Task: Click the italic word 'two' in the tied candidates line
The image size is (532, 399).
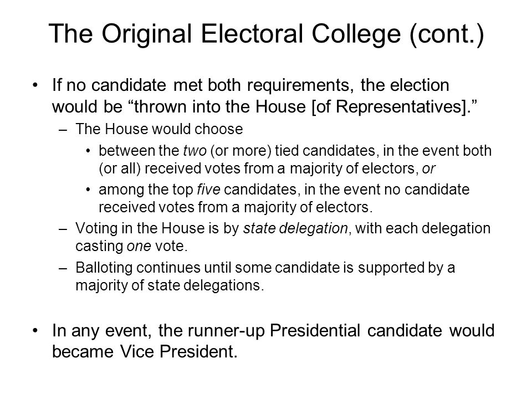Action: pyautogui.click(x=195, y=151)
